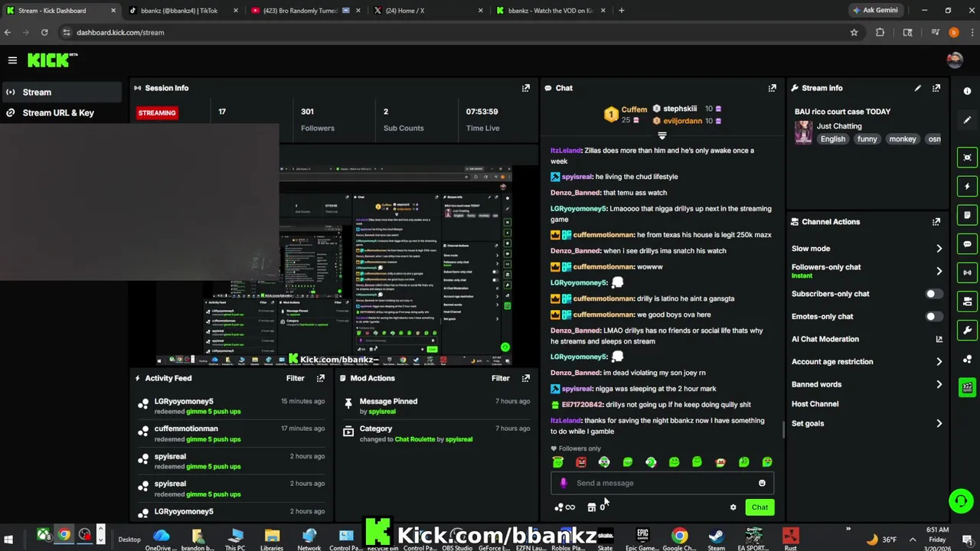Reload the browser page

tap(44, 33)
